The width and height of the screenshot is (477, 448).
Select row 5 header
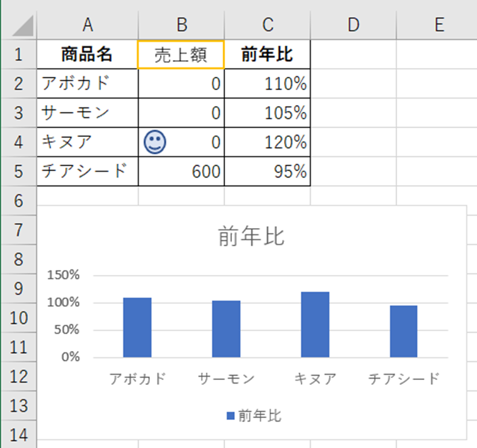tap(18, 171)
